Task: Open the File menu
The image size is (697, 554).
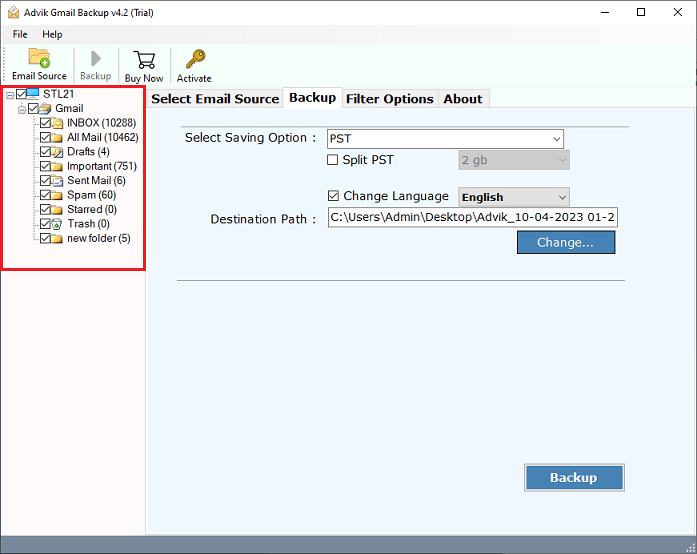Action: pos(20,34)
